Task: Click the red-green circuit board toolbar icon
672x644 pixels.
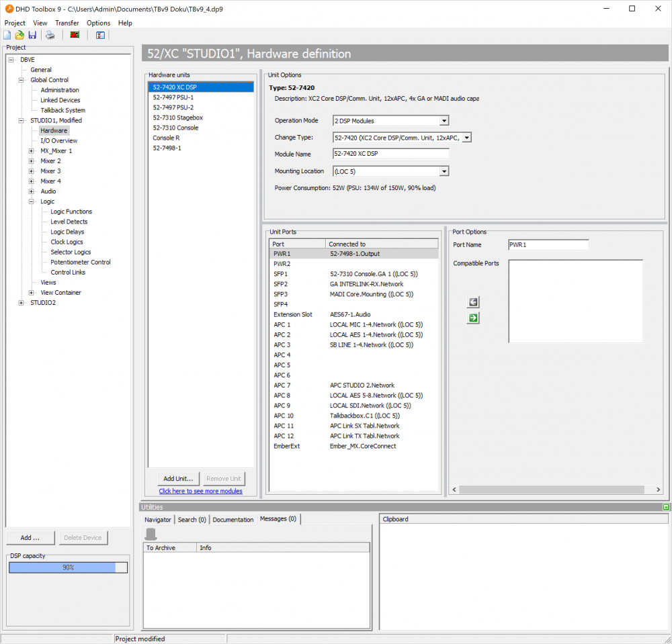Action: point(75,35)
